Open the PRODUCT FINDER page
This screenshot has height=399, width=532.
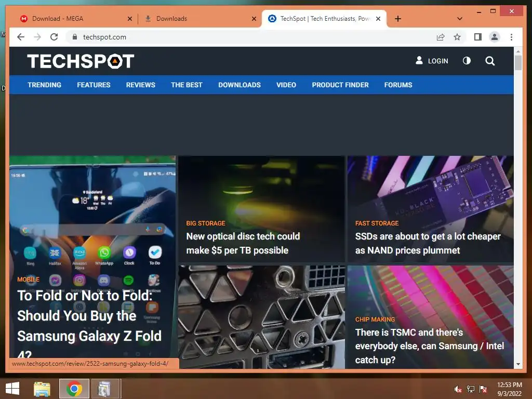[x=340, y=85]
